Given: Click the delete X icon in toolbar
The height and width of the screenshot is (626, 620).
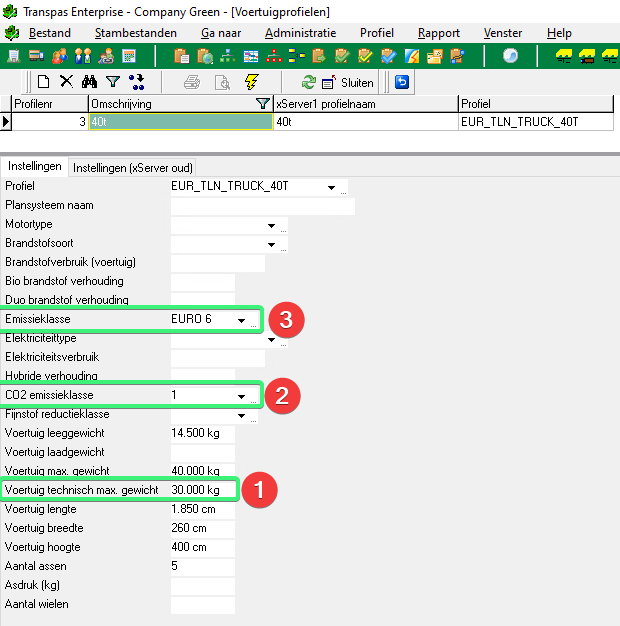Looking at the screenshot, I should pyautogui.click(x=66, y=81).
